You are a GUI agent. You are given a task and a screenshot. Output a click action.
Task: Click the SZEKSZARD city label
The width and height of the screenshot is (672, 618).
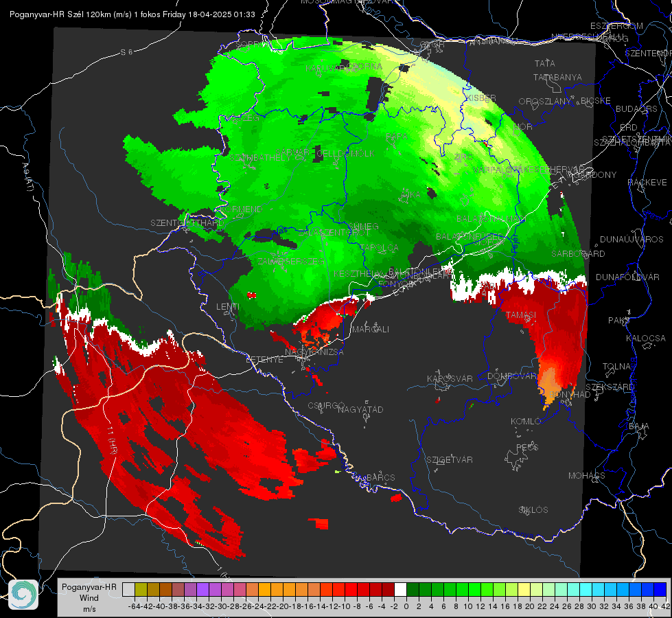pos(610,387)
